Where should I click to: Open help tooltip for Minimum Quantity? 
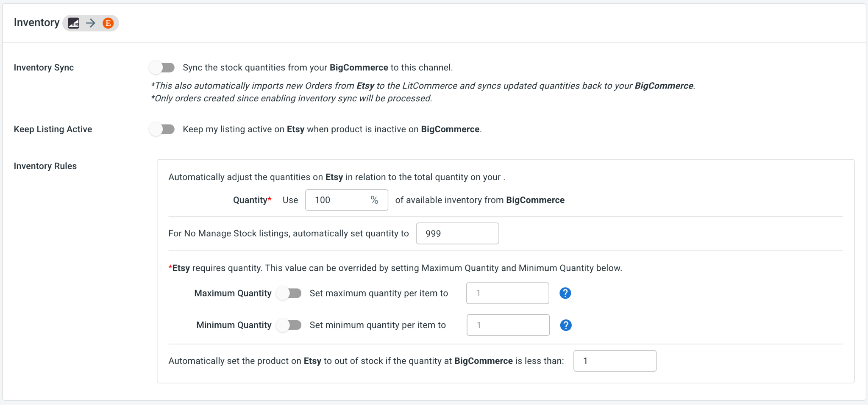[566, 325]
